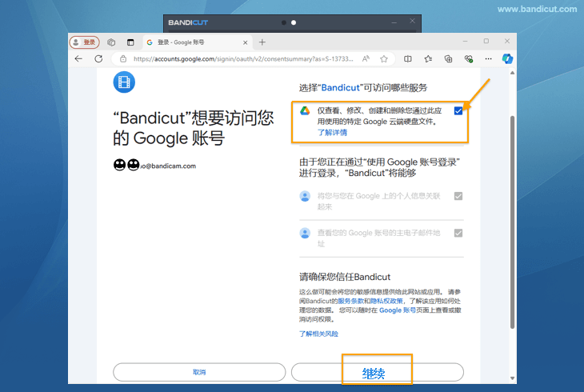Click the dark dot in the Bandicut window
584x392 pixels.
pos(284,22)
